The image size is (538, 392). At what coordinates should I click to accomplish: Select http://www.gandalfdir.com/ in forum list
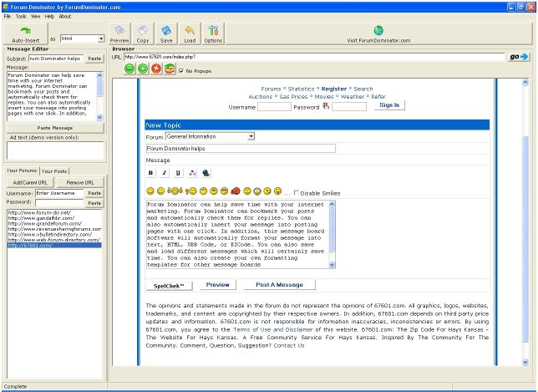(x=41, y=218)
